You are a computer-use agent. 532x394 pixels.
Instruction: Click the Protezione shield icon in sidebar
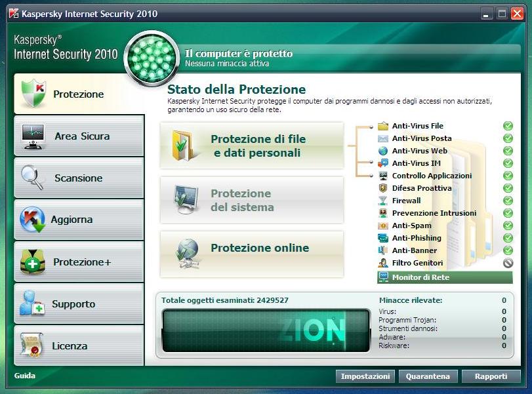click(x=33, y=93)
